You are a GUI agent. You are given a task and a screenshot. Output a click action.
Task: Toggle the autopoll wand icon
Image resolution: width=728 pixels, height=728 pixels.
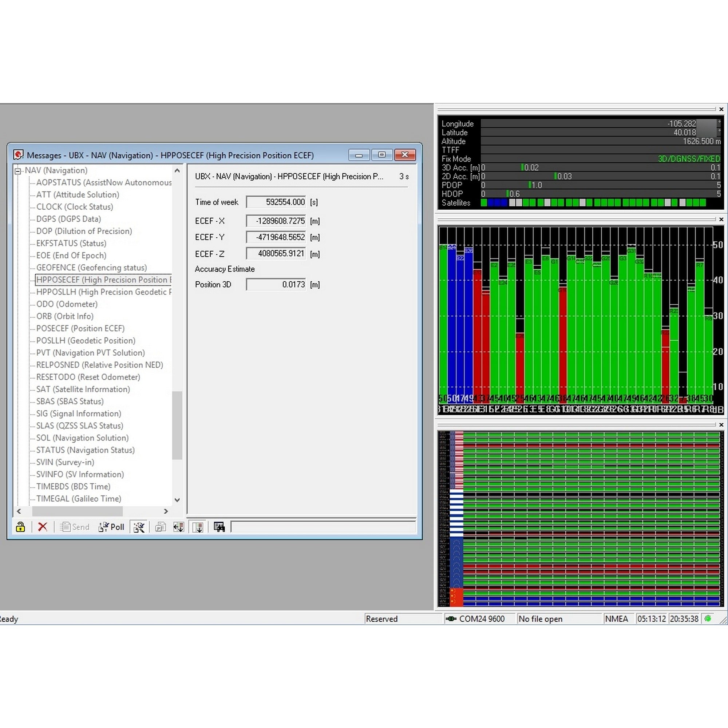139,527
